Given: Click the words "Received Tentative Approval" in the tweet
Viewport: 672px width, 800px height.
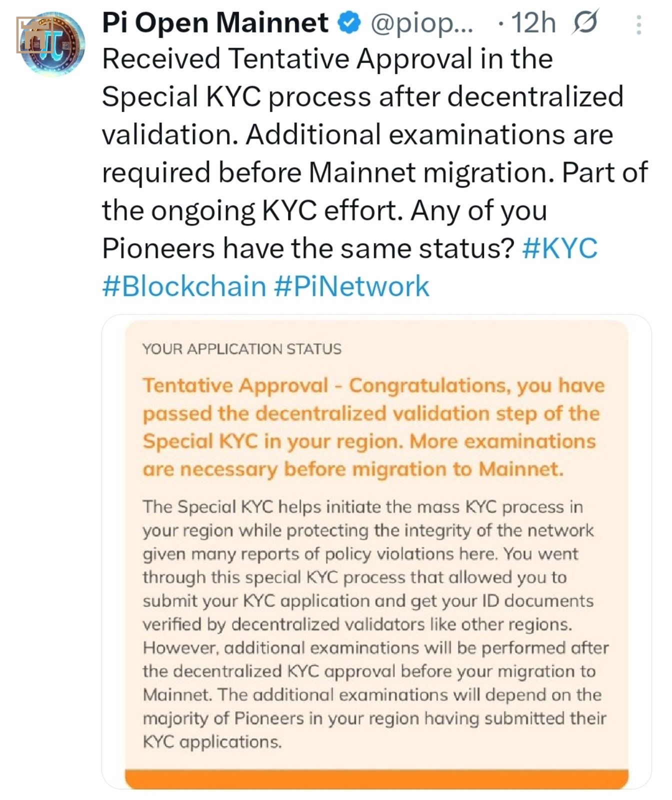Looking at the screenshot, I should click(x=287, y=58).
